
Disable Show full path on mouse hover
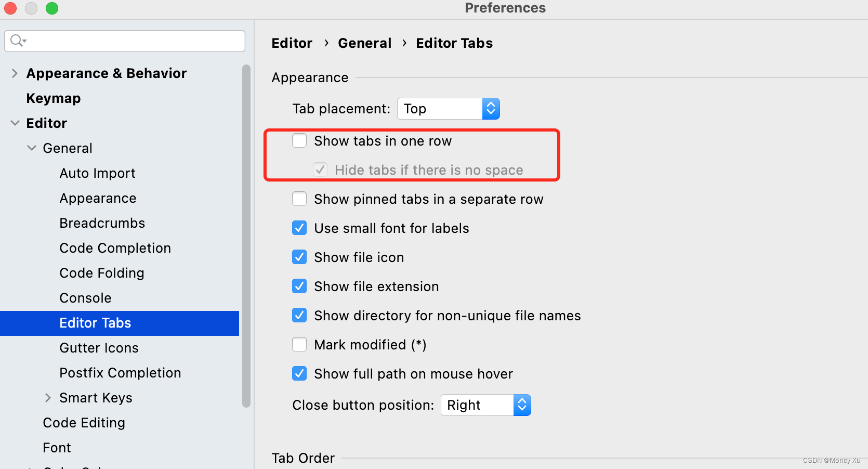(299, 374)
